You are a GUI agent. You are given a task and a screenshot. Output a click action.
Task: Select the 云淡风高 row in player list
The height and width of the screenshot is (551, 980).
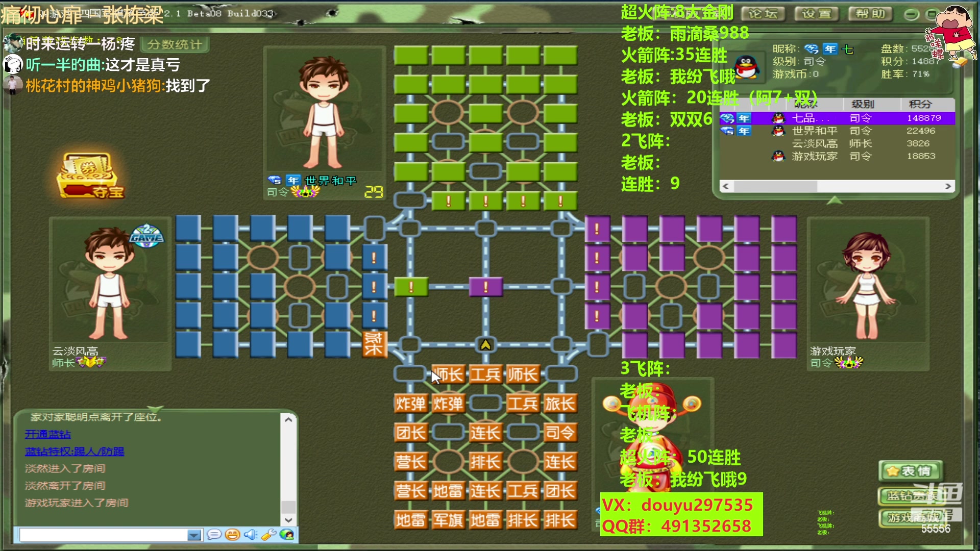(x=837, y=143)
